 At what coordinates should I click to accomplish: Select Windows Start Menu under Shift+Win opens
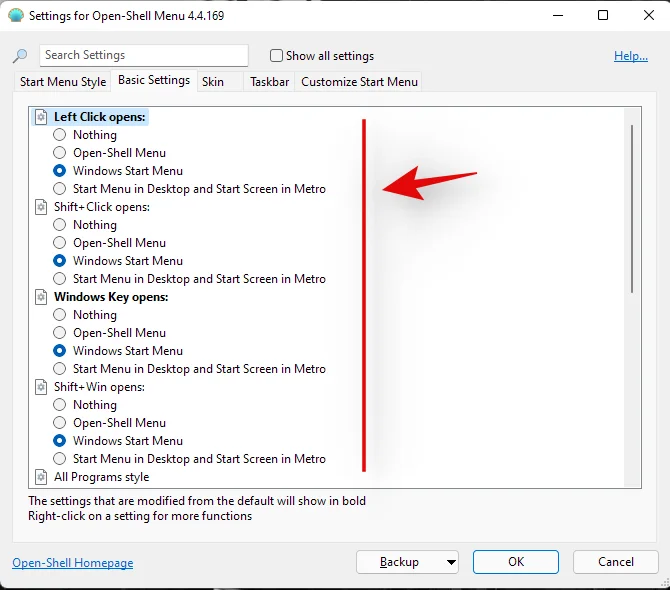click(59, 440)
